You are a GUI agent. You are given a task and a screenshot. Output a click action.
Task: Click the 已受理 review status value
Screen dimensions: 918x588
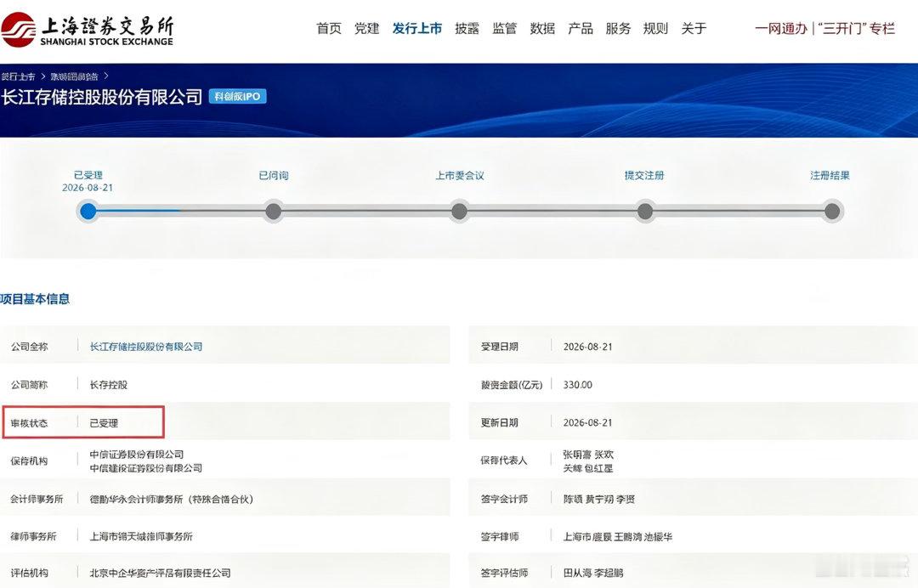pos(104,422)
